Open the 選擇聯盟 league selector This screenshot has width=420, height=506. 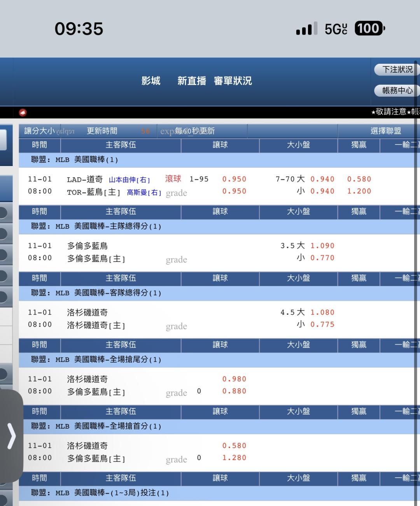point(385,131)
